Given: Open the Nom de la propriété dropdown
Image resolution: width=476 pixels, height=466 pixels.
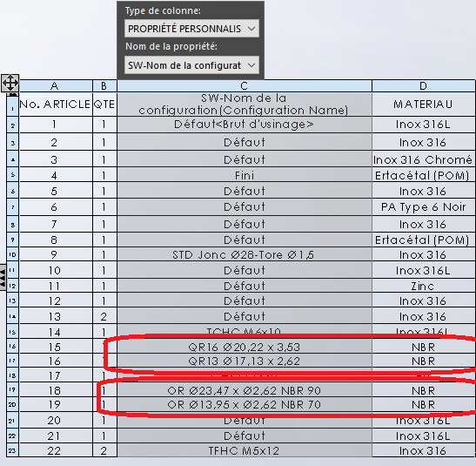Looking at the screenshot, I should coord(191,65).
